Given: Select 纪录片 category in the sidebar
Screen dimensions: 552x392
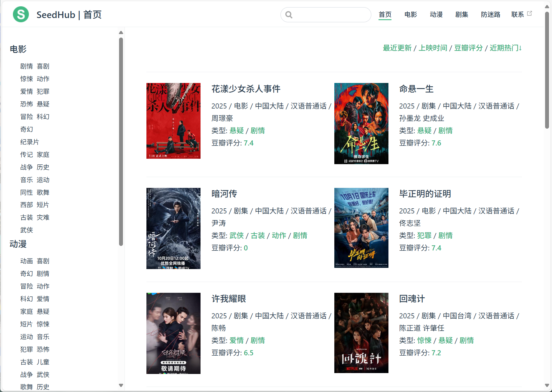Looking at the screenshot, I should pos(29,142).
